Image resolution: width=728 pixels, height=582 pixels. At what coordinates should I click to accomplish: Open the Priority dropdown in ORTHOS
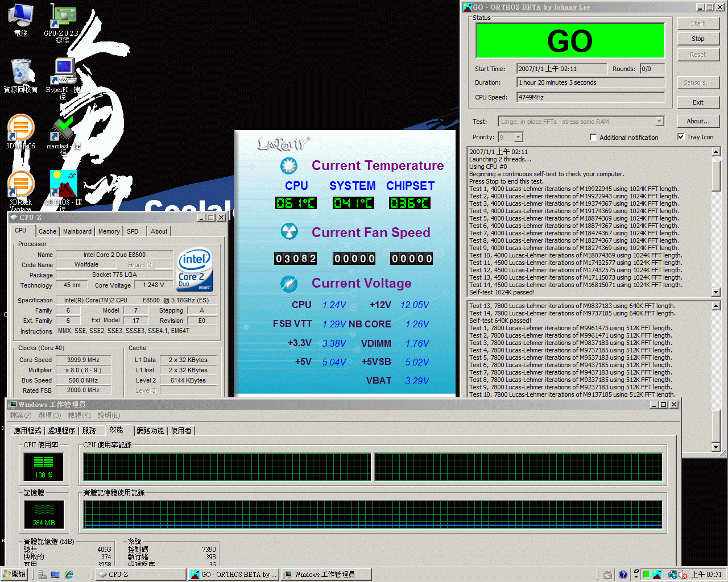(518, 137)
